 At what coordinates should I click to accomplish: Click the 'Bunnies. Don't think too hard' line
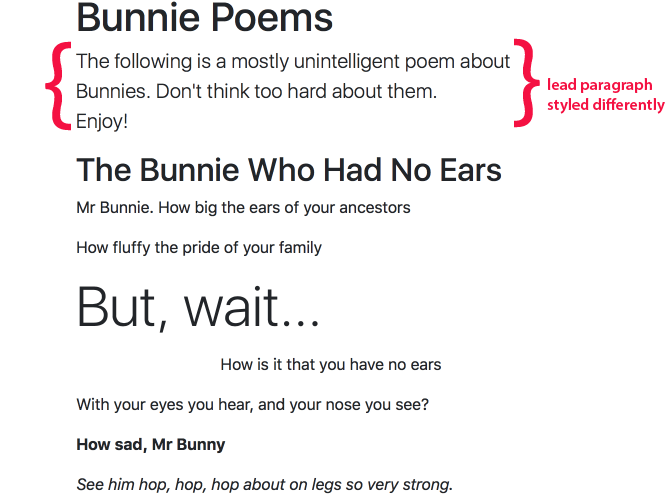256,91
